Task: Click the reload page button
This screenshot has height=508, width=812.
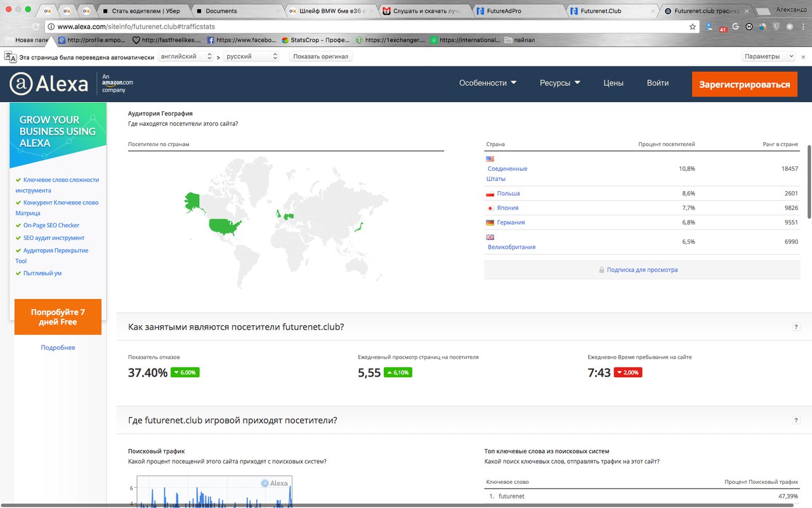Action: coord(36,27)
